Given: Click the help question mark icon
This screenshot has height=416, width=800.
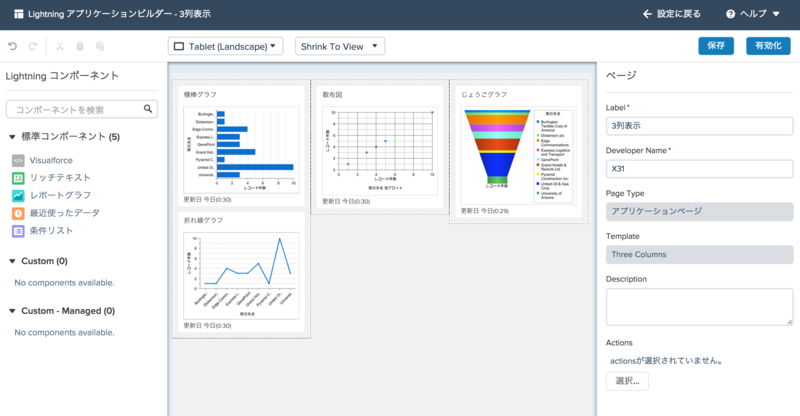Looking at the screenshot, I should click(731, 14).
